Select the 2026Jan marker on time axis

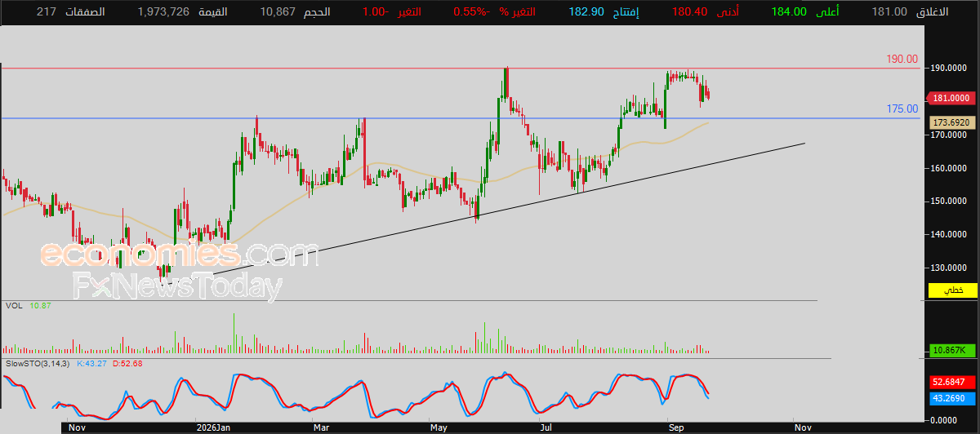coord(214,426)
